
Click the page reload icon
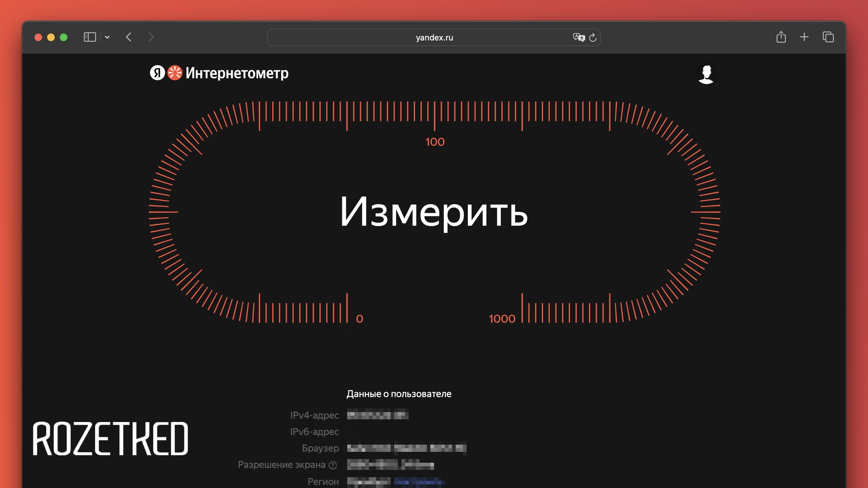[x=593, y=38]
